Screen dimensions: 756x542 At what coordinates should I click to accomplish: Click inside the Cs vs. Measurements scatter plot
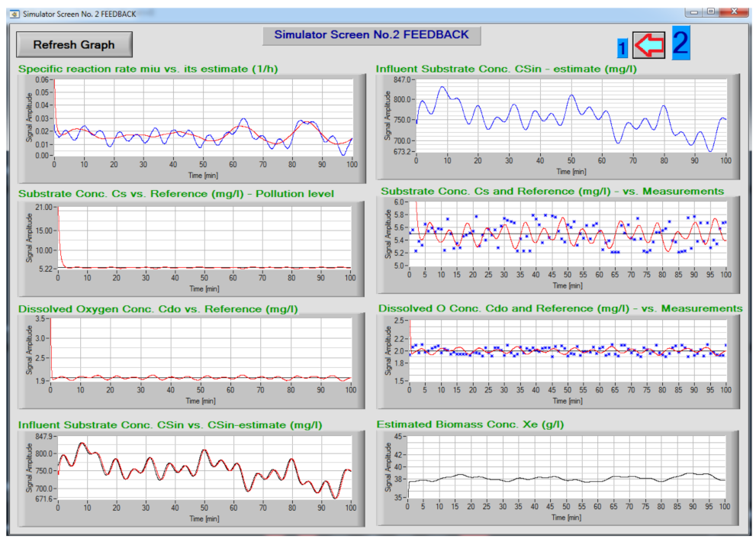[x=568, y=234]
